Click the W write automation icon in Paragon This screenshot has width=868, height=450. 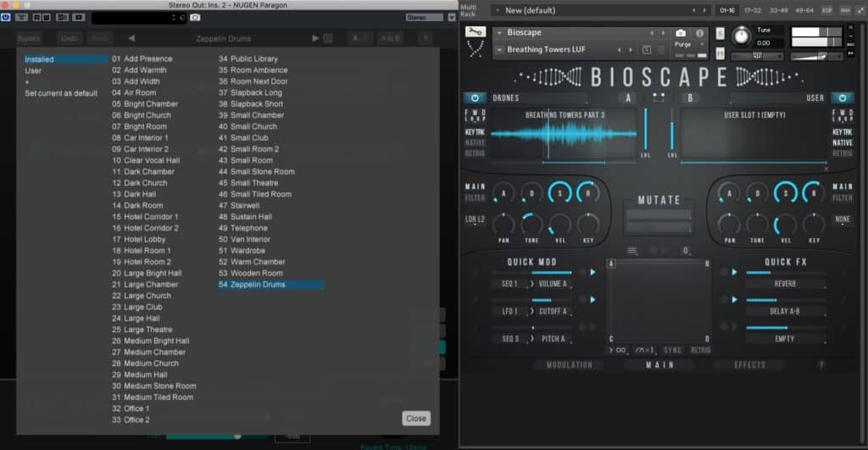(x=46, y=17)
